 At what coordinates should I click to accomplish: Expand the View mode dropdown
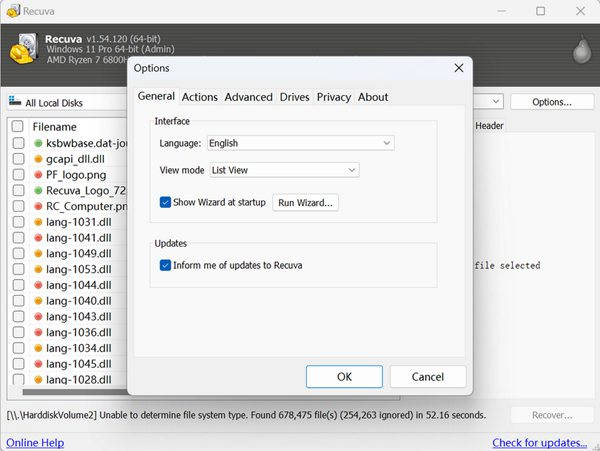point(283,170)
